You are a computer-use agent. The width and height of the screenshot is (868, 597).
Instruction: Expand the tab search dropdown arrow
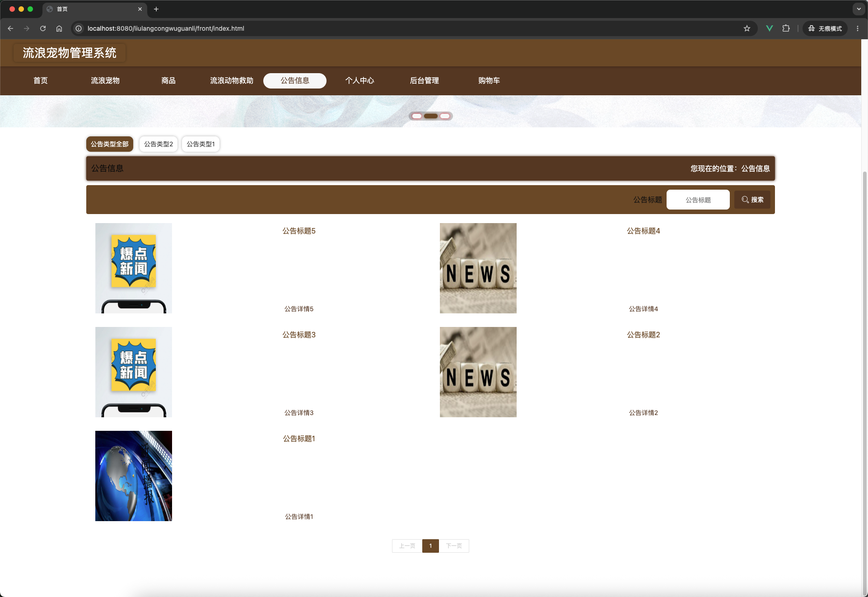859,9
